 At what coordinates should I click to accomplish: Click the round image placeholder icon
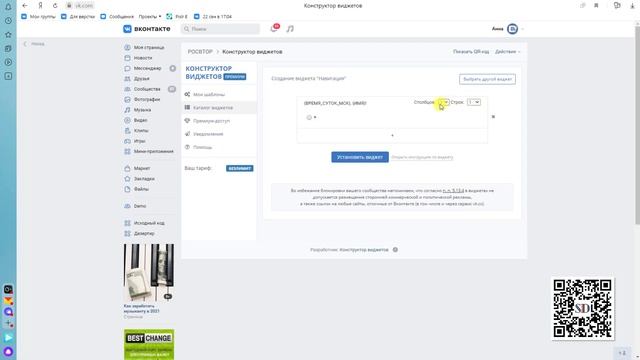(x=309, y=118)
